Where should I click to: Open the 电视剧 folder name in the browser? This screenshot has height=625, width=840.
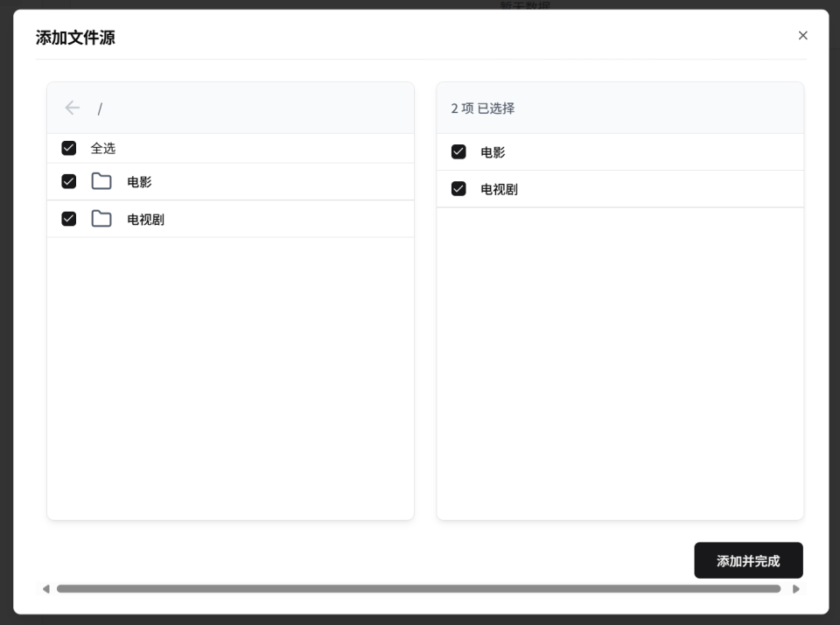[146, 220]
